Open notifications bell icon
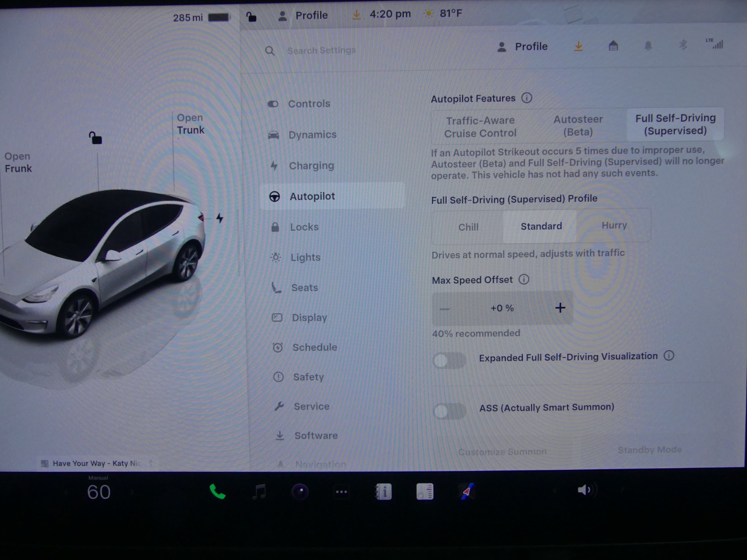 point(648,46)
